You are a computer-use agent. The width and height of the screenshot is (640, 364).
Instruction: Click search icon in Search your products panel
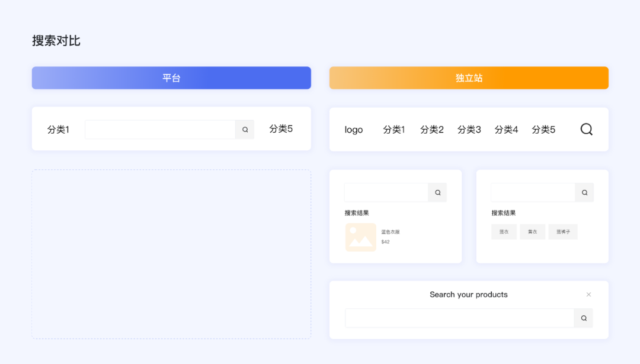(583, 318)
